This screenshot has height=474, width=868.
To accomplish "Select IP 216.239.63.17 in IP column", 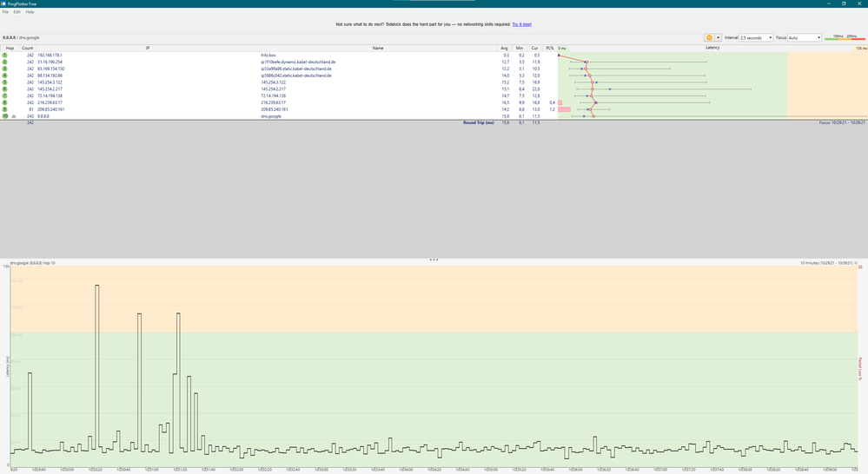I will tap(50, 102).
